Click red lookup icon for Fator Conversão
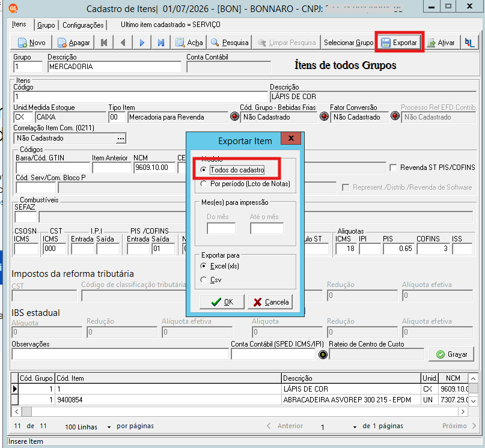Viewport: 485px width, 448px height. 324,117
